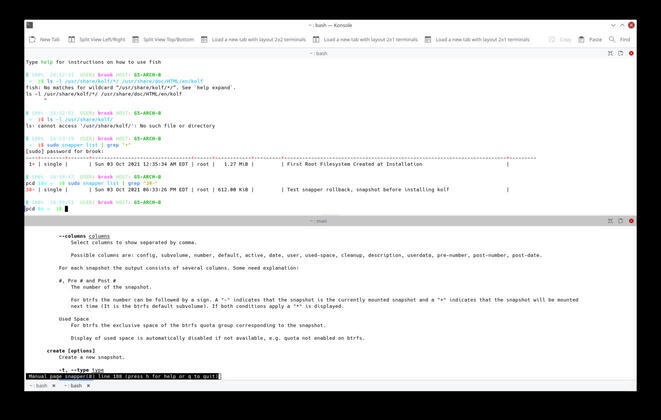Detach the upper bash split pane
Image resolution: width=661 pixels, height=420 pixels.
621,54
